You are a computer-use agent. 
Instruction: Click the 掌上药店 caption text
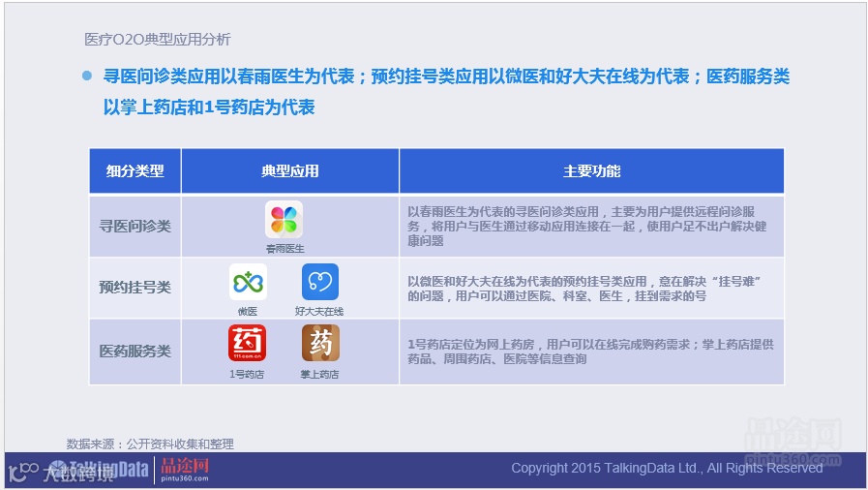tap(320, 375)
